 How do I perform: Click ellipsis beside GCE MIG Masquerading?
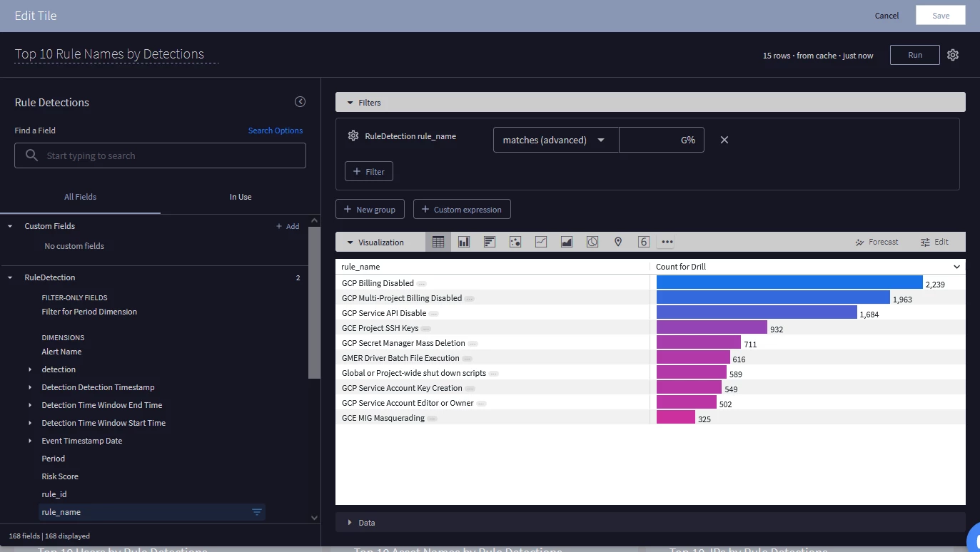[x=433, y=419]
